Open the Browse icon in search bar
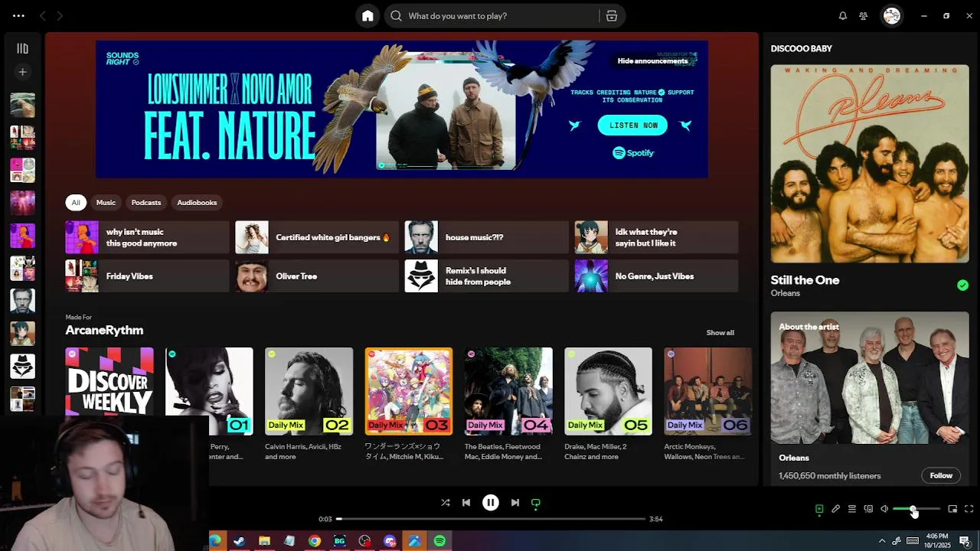Viewport: 980px width, 551px height. (x=612, y=16)
